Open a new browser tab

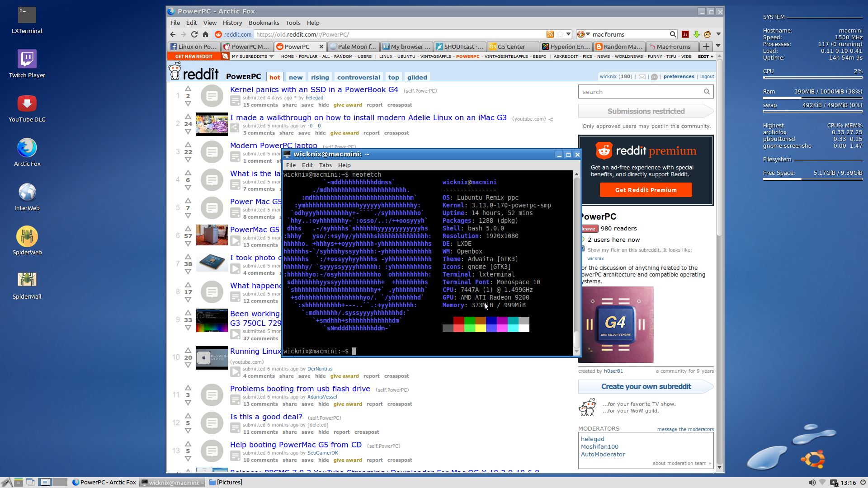(x=706, y=47)
